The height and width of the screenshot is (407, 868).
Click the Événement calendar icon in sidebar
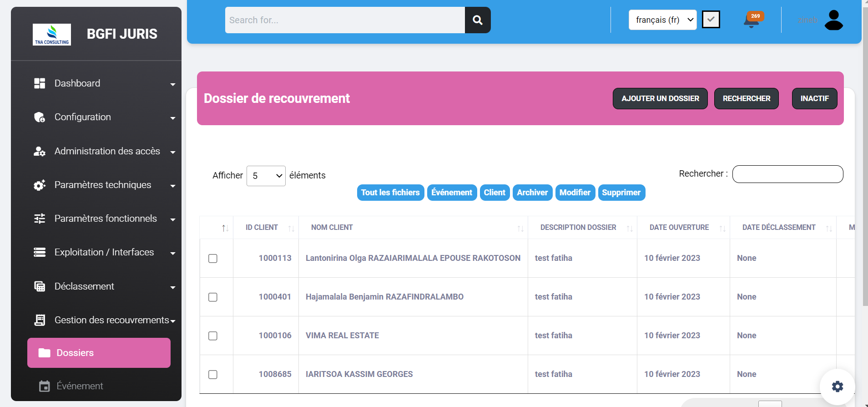(x=44, y=386)
